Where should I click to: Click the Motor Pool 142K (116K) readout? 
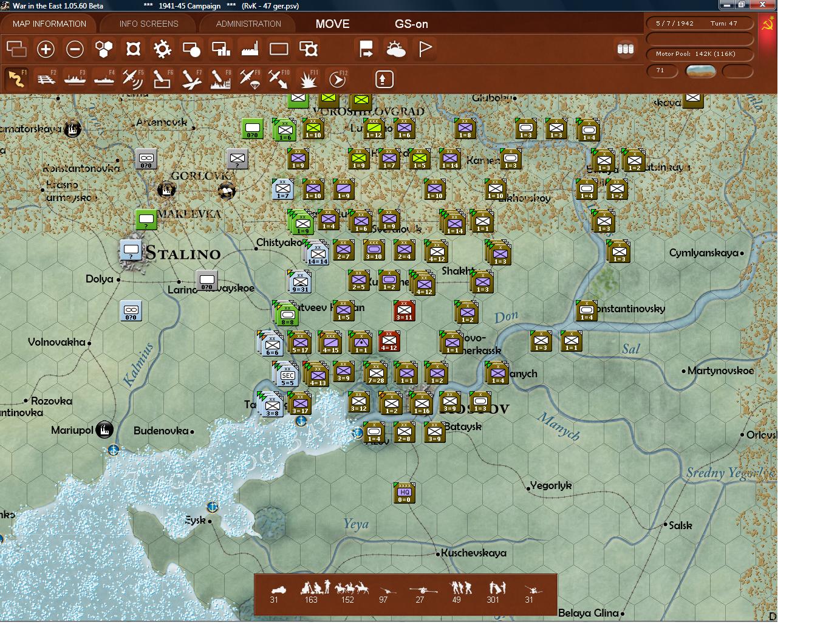pos(700,54)
